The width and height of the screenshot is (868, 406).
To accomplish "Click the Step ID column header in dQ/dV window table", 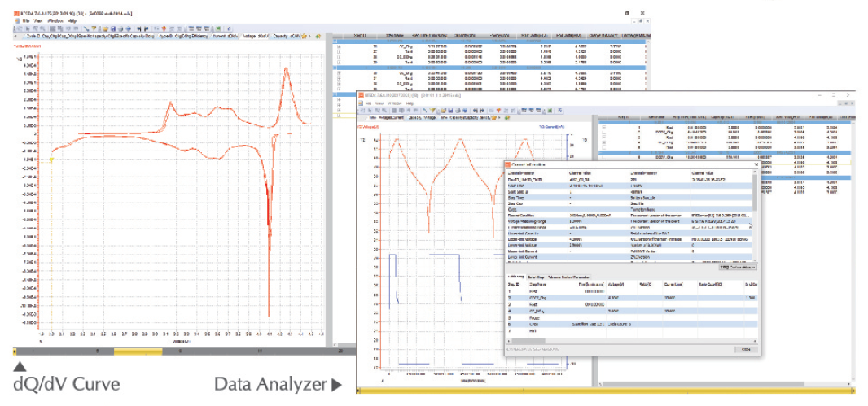I will point(359,36).
